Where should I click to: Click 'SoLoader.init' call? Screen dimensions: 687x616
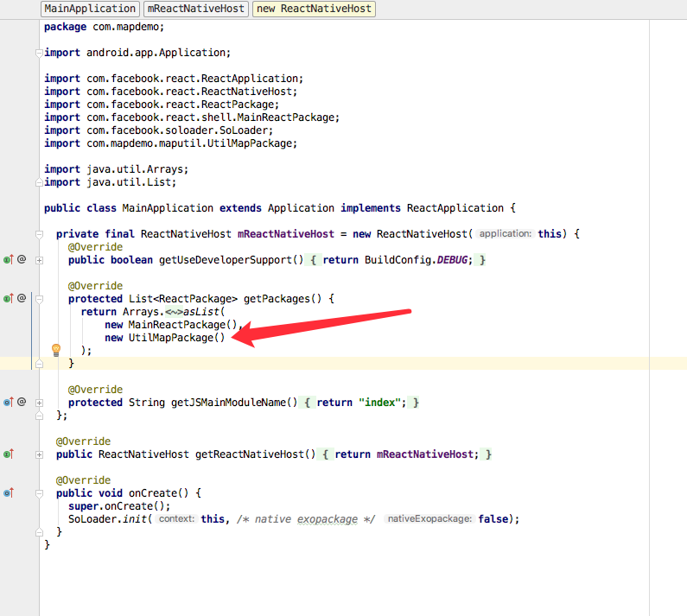click(x=107, y=519)
